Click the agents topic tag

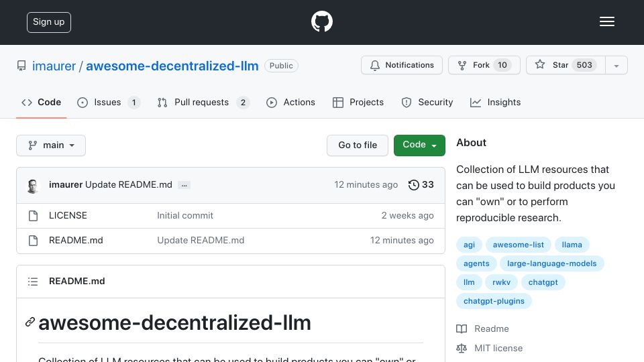pyautogui.click(x=476, y=263)
